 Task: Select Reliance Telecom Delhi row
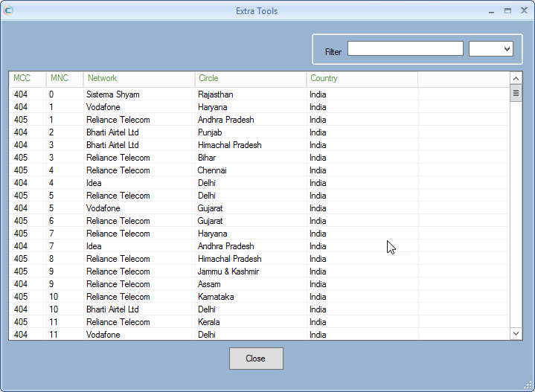[x=259, y=195]
